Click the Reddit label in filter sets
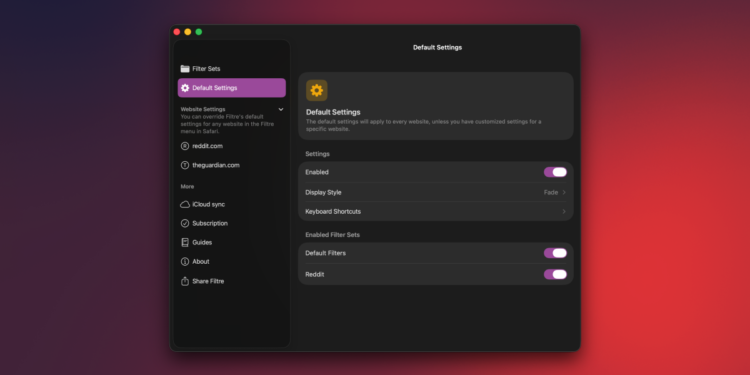This screenshot has width=750, height=375. (315, 275)
